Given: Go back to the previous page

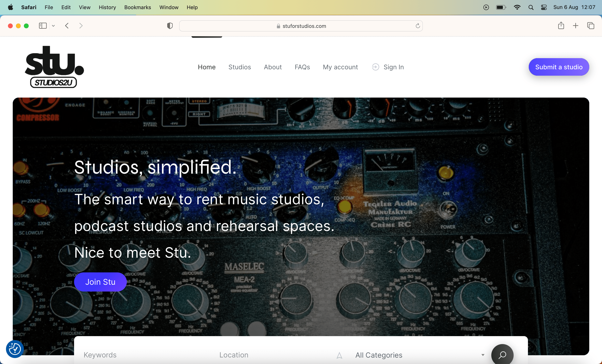Looking at the screenshot, I should pos(67,26).
